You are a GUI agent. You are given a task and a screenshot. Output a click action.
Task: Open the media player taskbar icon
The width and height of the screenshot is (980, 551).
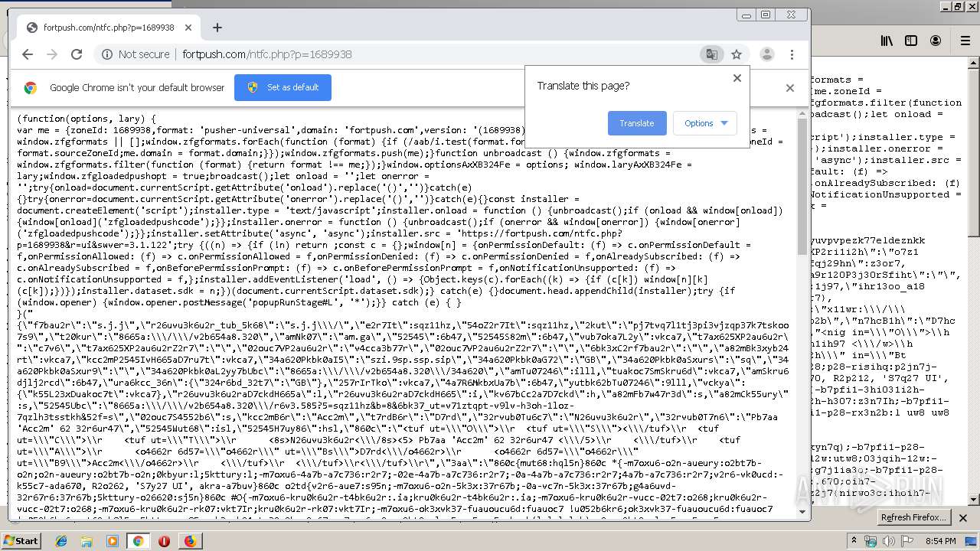(x=113, y=541)
